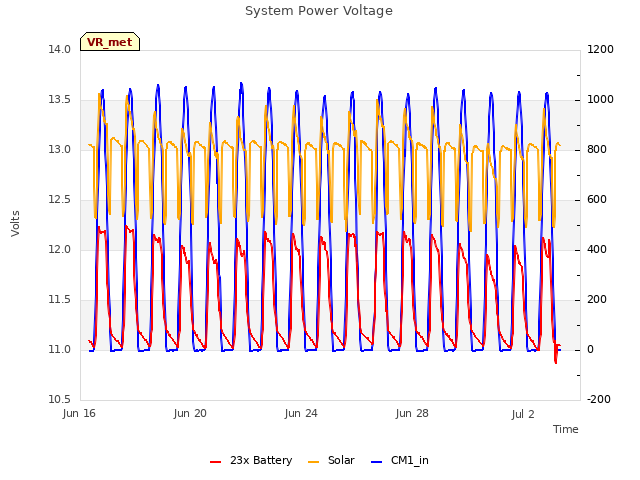This screenshot has width=640, height=480.
Task: Toggle the 23x Battery legend entry
Action: click(251, 460)
